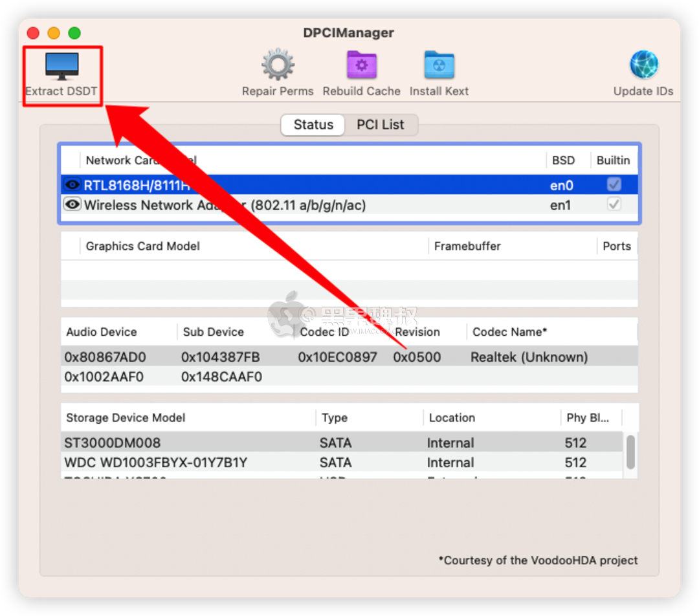Select the Realtek (Unknown) audio row
This screenshot has width=699, height=616.
coord(529,357)
